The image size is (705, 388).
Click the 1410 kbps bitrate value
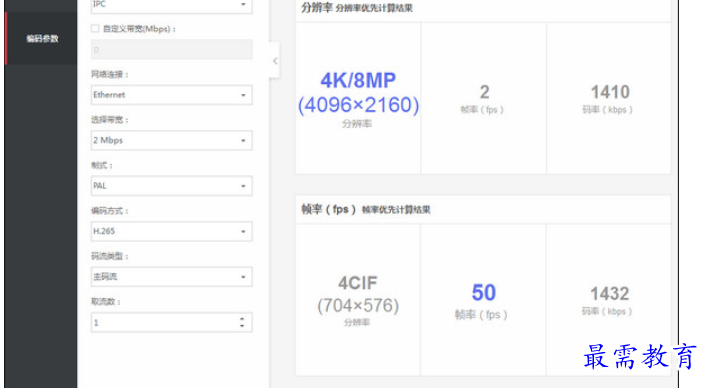click(610, 92)
